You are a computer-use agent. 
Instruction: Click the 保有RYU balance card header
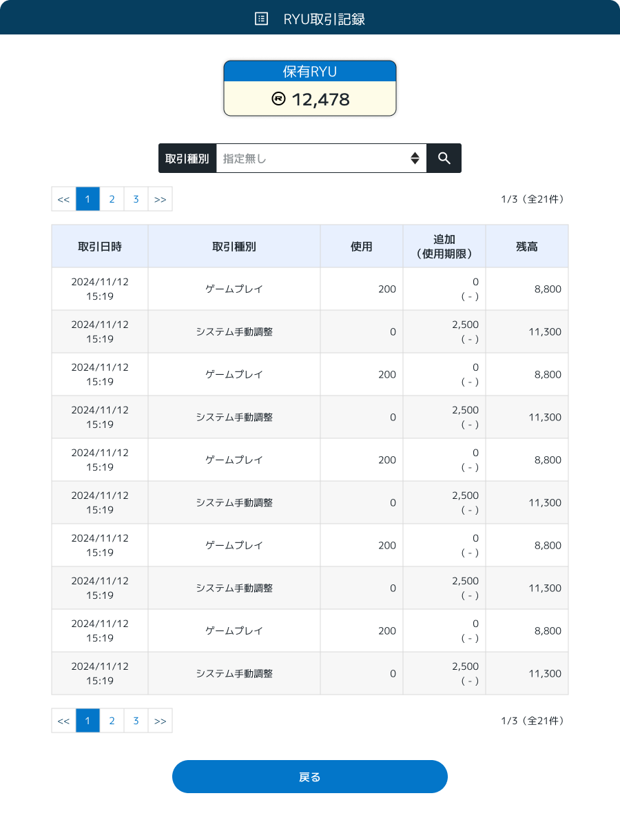coord(310,71)
